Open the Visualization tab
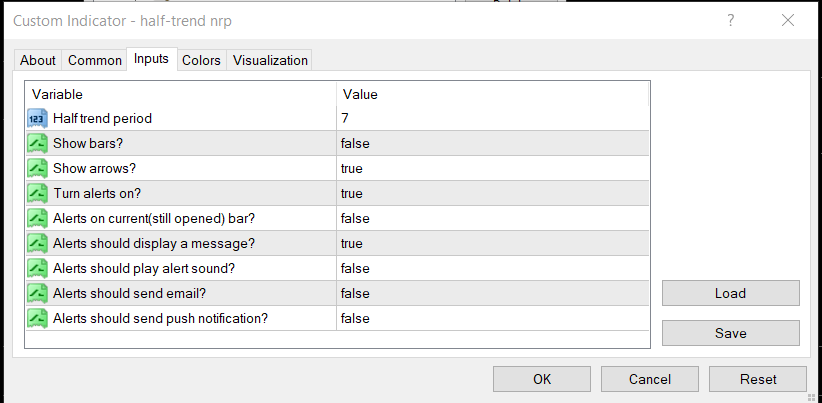The width and height of the screenshot is (822, 403). point(270,61)
